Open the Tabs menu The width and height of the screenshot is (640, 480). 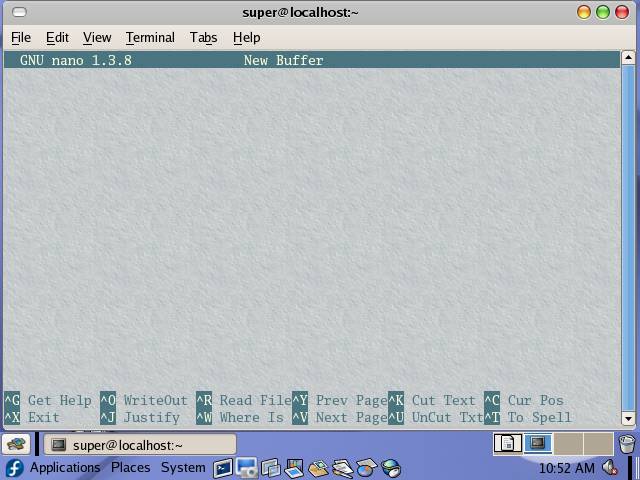click(203, 37)
